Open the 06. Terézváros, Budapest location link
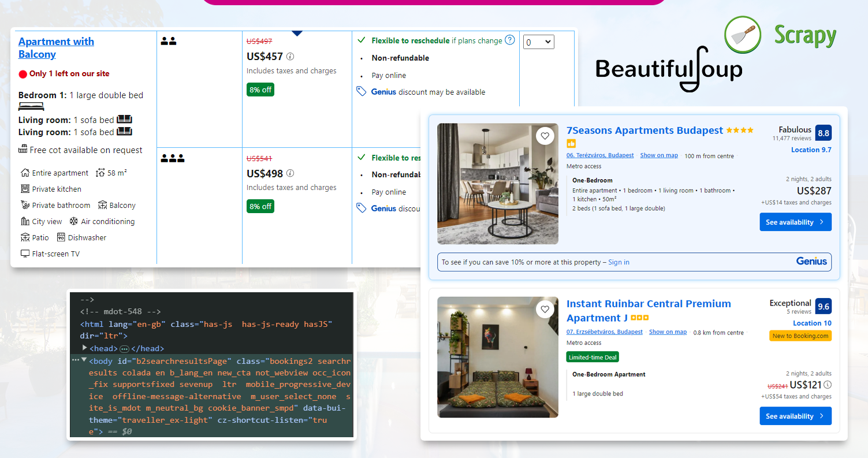Screen dimensions: 868x458 coord(599,155)
